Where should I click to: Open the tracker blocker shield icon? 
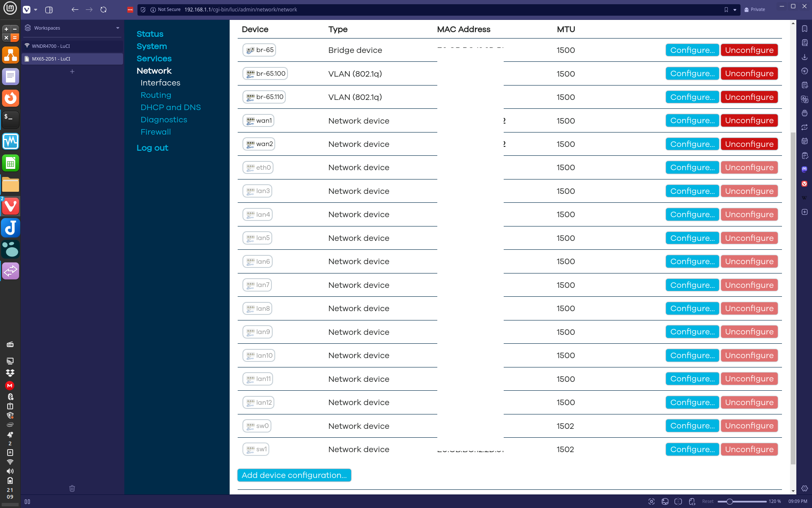tap(143, 9)
